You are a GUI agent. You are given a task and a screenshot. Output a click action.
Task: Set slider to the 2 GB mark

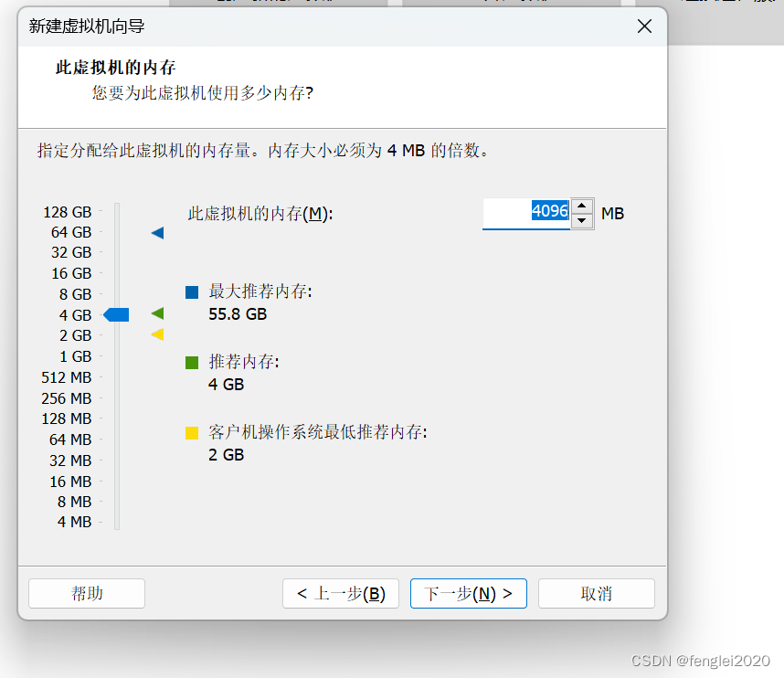coord(117,335)
